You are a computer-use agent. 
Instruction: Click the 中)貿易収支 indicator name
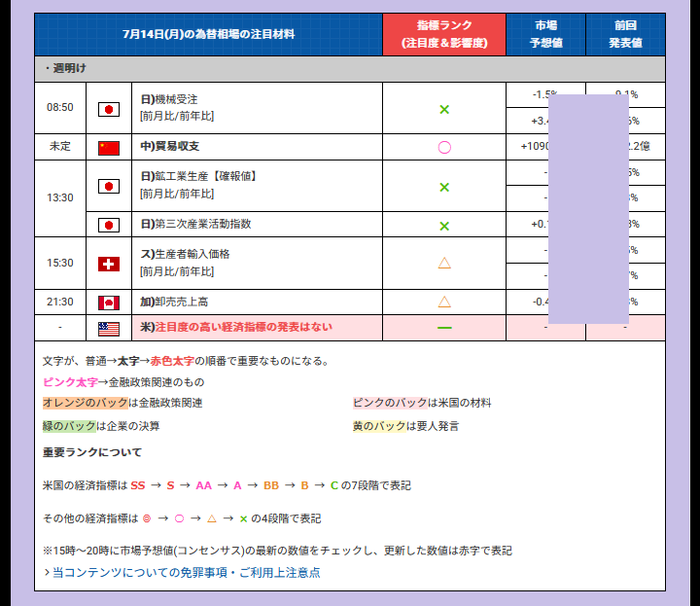169,147
